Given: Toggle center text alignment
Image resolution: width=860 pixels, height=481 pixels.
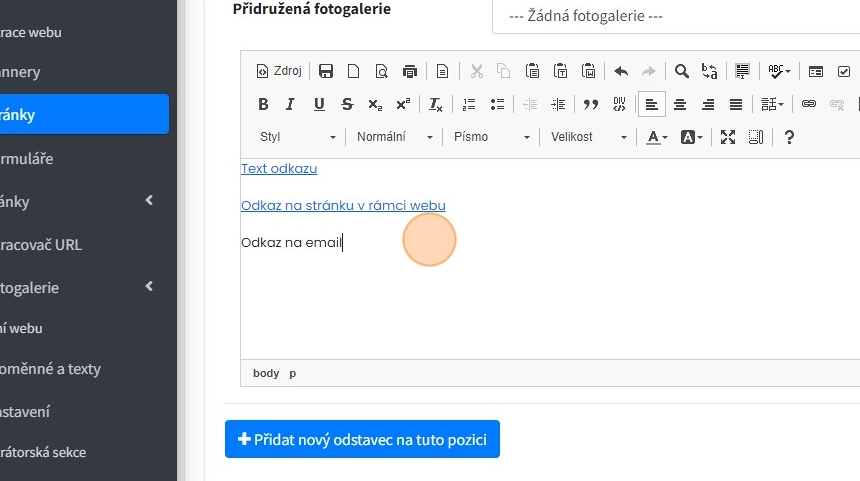Looking at the screenshot, I should click(x=680, y=104).
